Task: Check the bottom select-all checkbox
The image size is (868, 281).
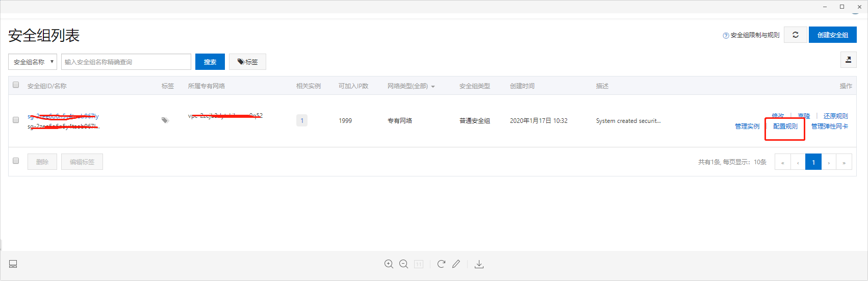Action: coord(16,161)
